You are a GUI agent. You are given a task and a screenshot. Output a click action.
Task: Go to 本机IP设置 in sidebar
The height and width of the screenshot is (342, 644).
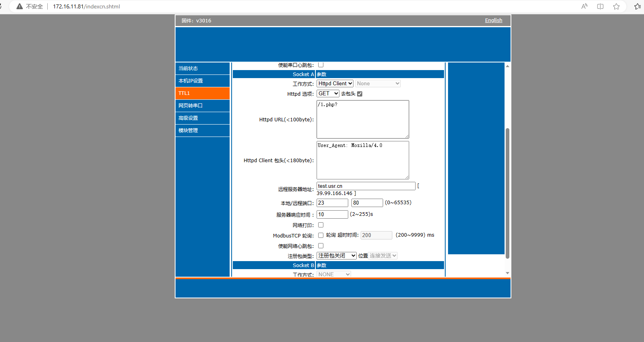202,81
